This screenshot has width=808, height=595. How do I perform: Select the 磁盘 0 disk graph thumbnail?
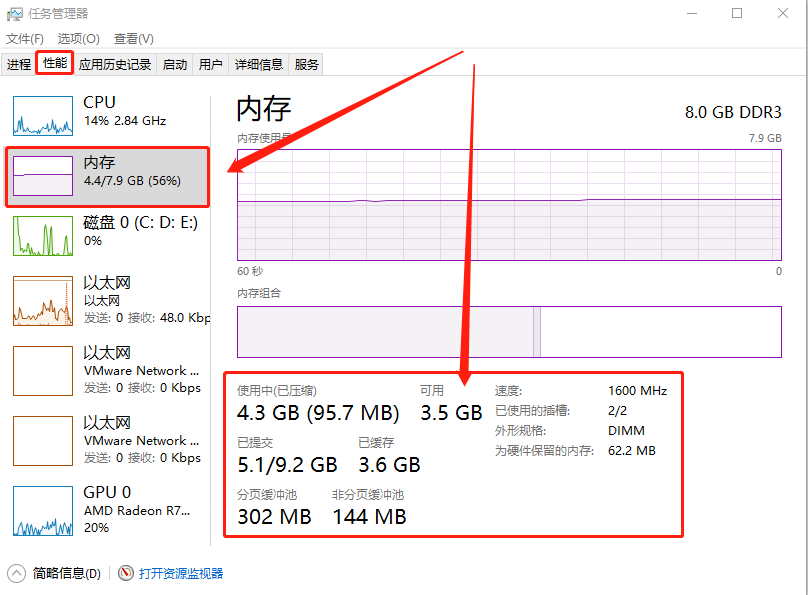43,235
